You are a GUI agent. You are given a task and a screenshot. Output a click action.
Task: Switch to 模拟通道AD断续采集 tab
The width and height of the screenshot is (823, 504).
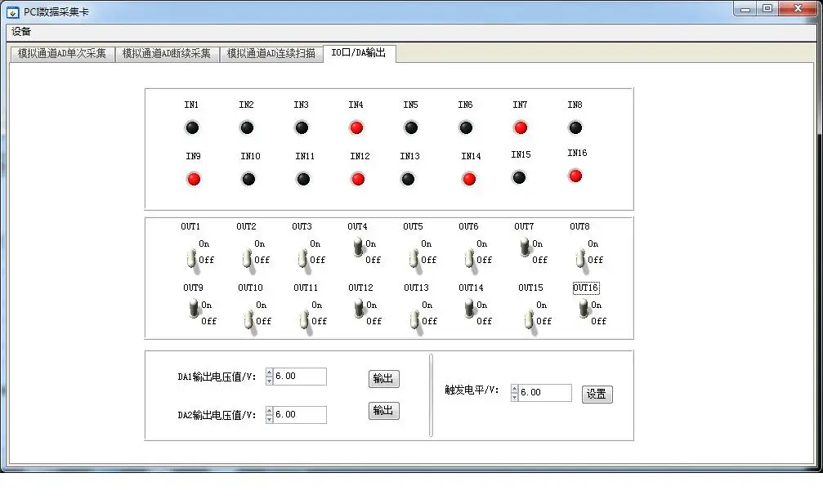pos(167,53)
